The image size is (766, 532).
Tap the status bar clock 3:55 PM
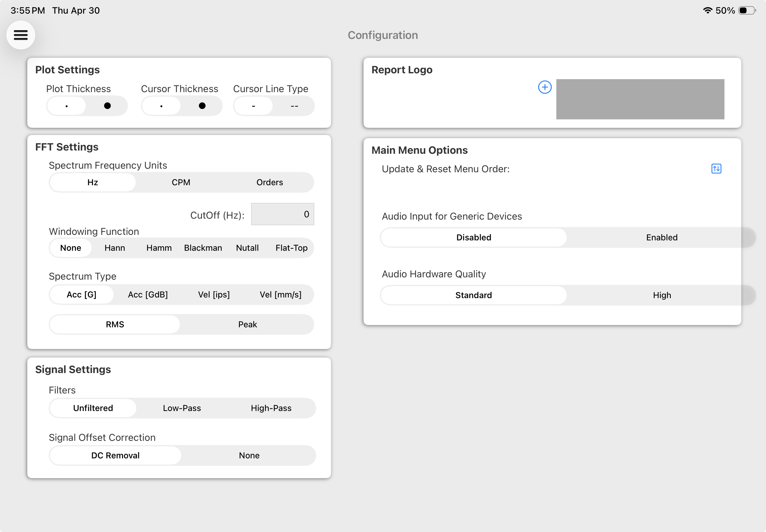[x=28, y=11]
